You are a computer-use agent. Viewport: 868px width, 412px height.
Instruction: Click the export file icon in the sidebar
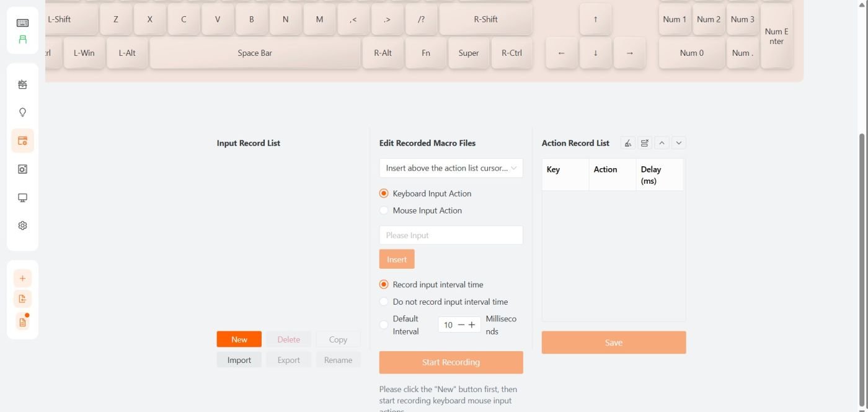pos(22,299)
